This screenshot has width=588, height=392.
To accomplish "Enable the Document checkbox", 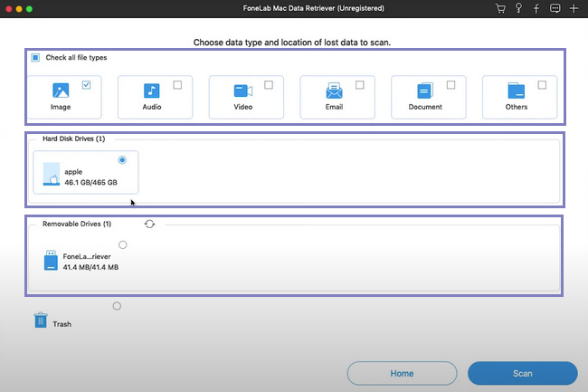I will [x=450, y=85].
